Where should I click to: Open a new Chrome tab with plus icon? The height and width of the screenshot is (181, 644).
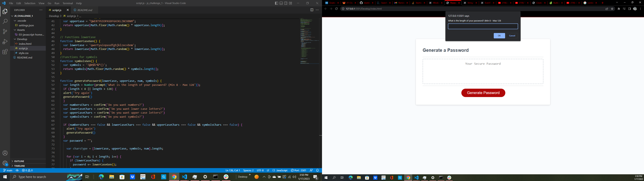click(x=603, y=3)
